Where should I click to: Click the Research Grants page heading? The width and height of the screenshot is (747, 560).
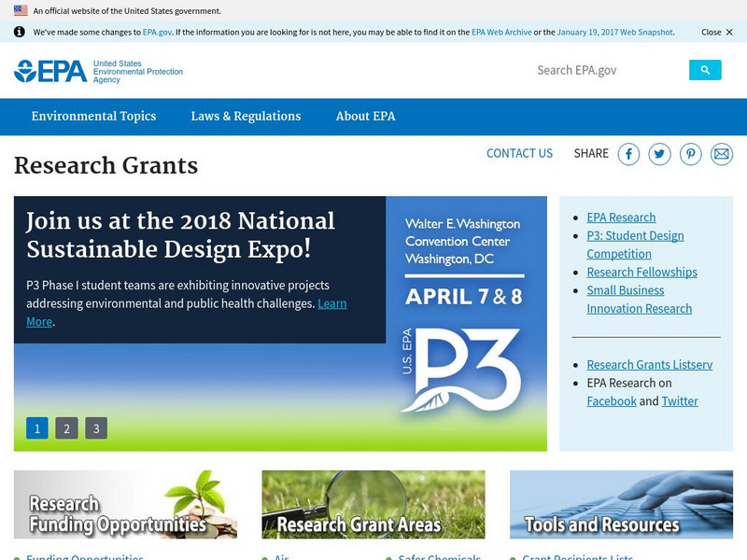106,166
